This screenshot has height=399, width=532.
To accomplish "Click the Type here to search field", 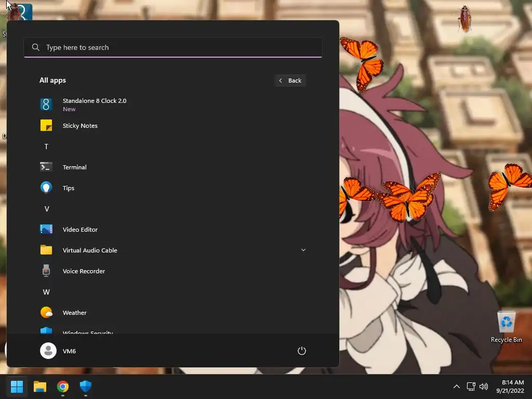I will pos(173,47).
